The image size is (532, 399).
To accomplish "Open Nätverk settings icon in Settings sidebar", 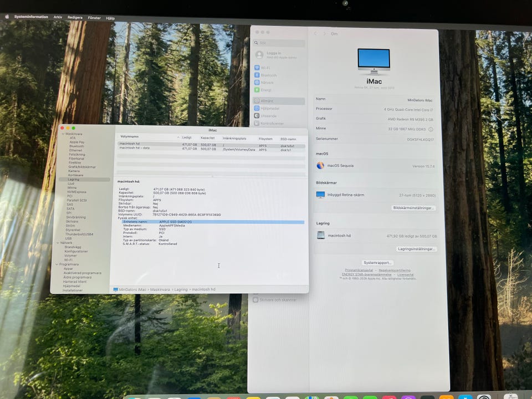I will [257, 83].
